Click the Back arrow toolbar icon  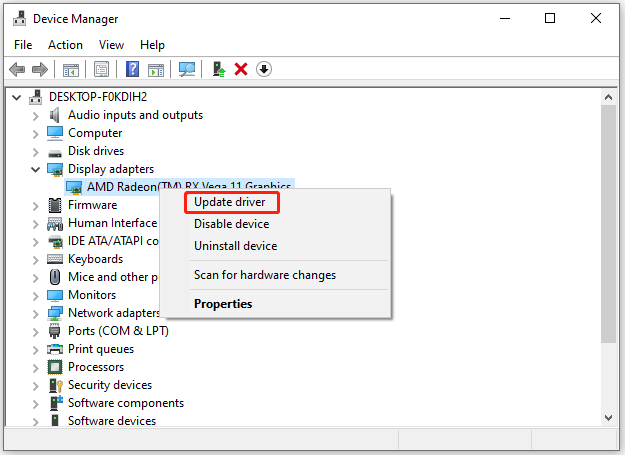[17, 69]
